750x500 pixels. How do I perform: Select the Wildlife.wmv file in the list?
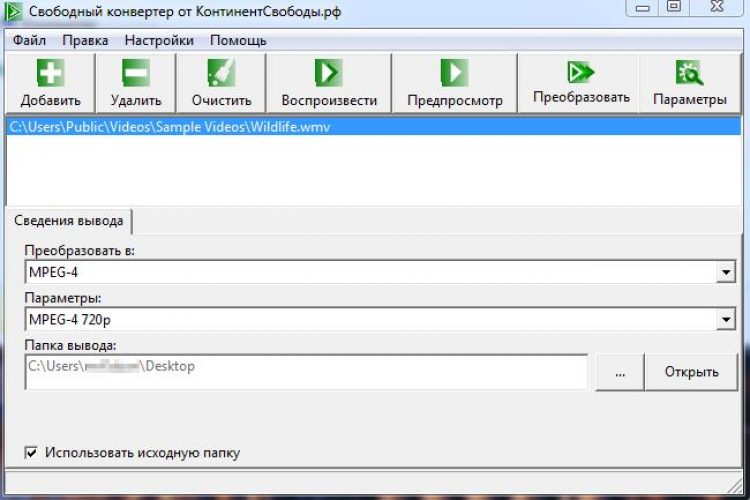tap(168, 127)
